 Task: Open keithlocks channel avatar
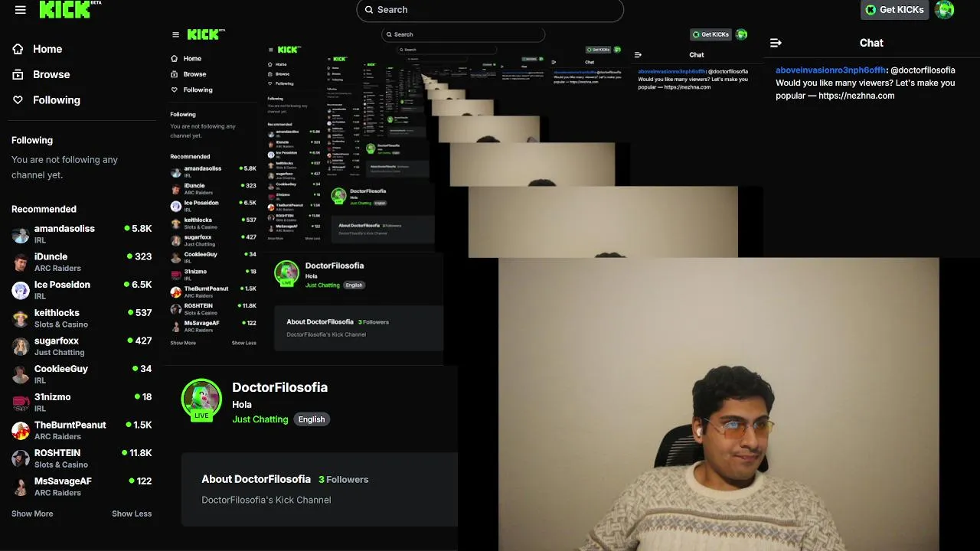coord(21,318)
